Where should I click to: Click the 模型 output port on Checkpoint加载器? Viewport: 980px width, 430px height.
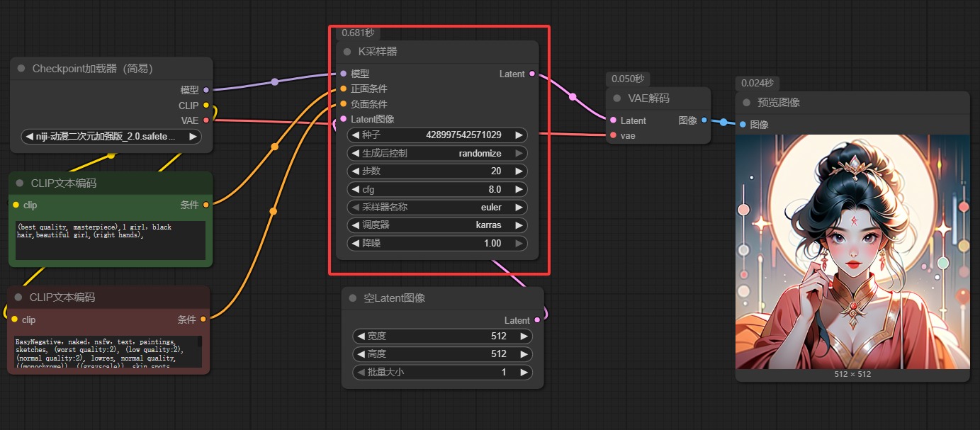point(206,90)
